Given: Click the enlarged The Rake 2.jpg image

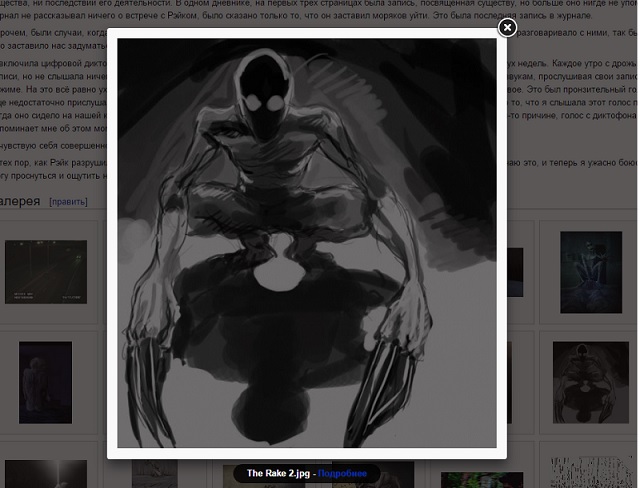Looking at the screenshot, I should point(307,243).
